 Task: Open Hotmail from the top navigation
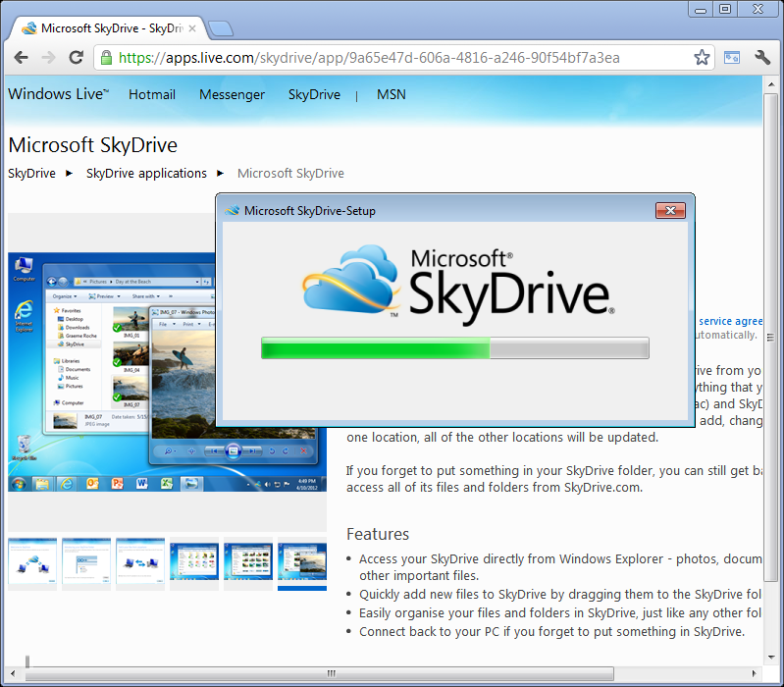pos(152,94)
